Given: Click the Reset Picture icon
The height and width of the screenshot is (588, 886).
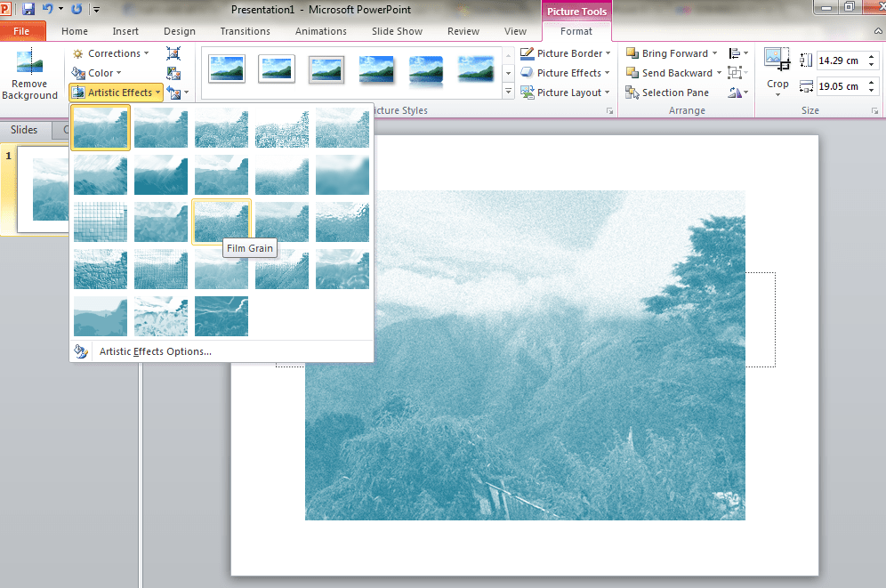Looking at the screenshot, I should pos(172,93).
